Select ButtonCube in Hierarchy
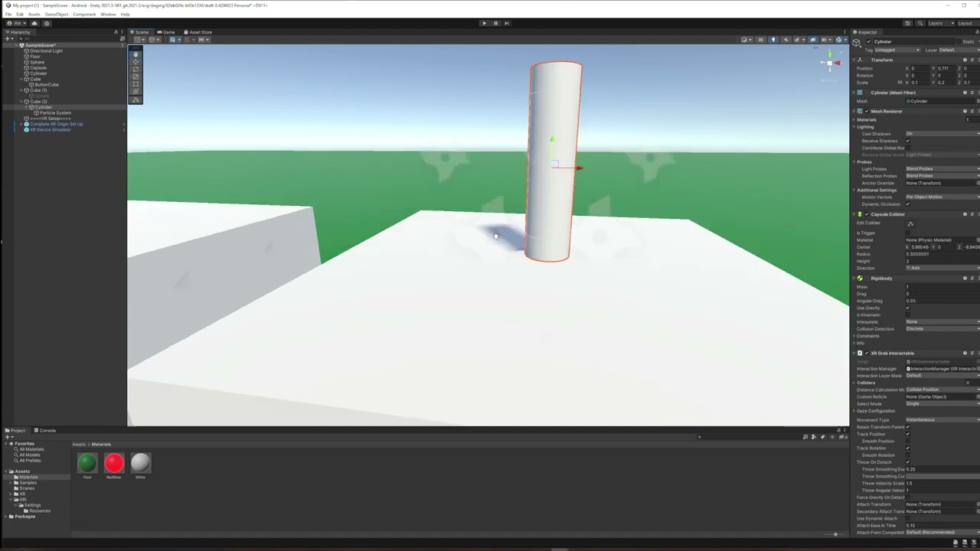This screenshot has width=980, height=551. click(x=46, y=85)
